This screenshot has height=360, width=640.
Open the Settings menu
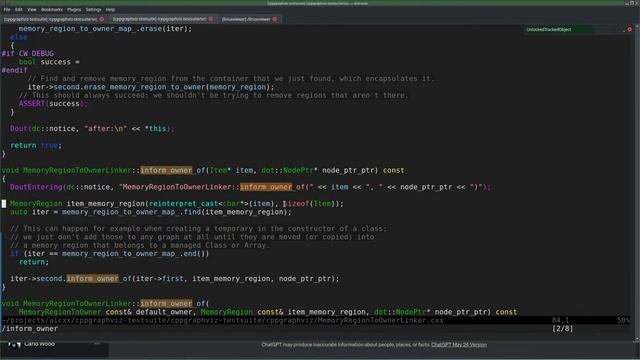coord(93,9)
